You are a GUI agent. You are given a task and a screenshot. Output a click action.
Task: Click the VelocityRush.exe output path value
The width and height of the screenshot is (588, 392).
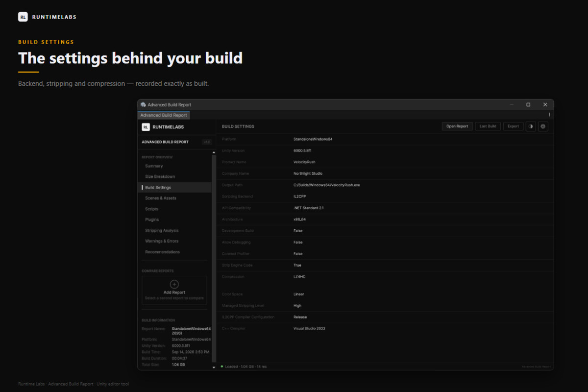click(327, 185)
